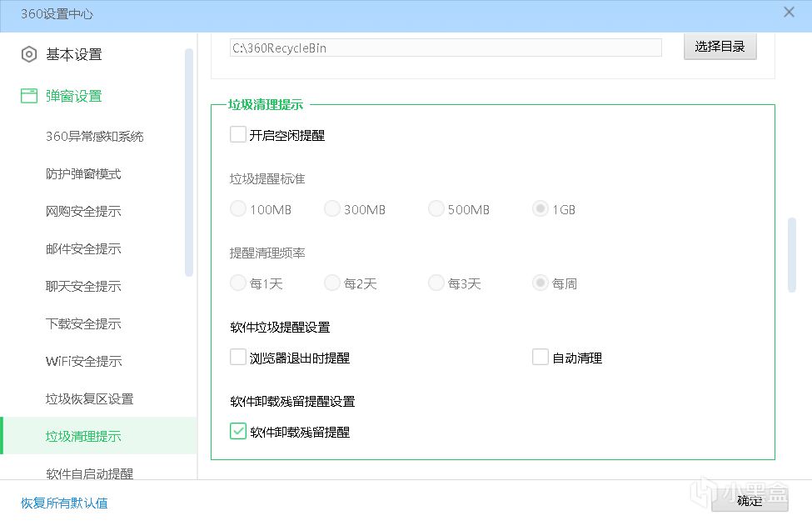Close the 360设置中心 window

point(789,12)
